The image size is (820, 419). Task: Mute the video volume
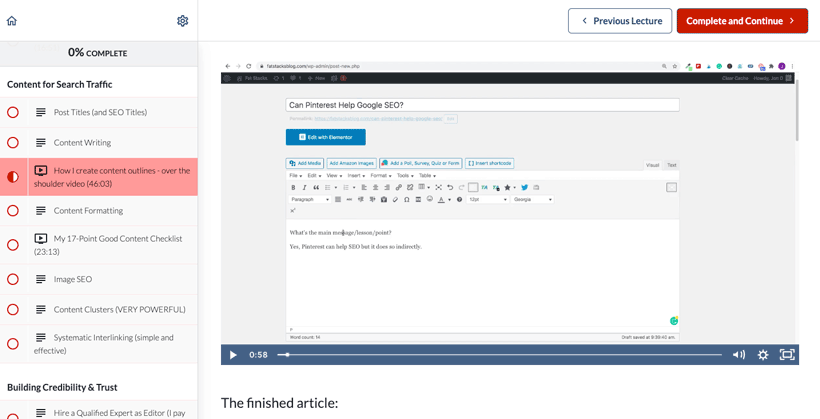coord(739,355)
